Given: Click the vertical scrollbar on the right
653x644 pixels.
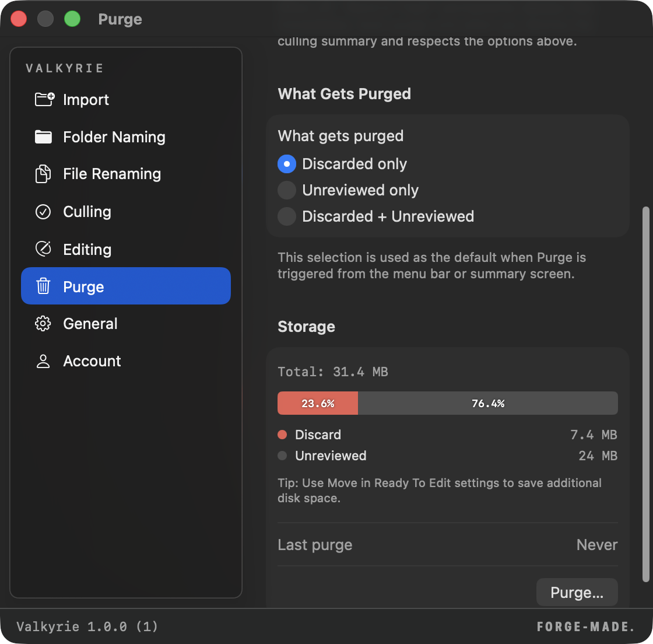Looking at the screenshot, I should [646, 394].
